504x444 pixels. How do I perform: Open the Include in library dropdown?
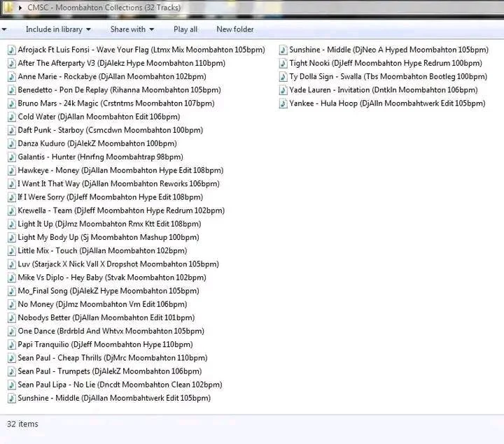coord(58,29)
